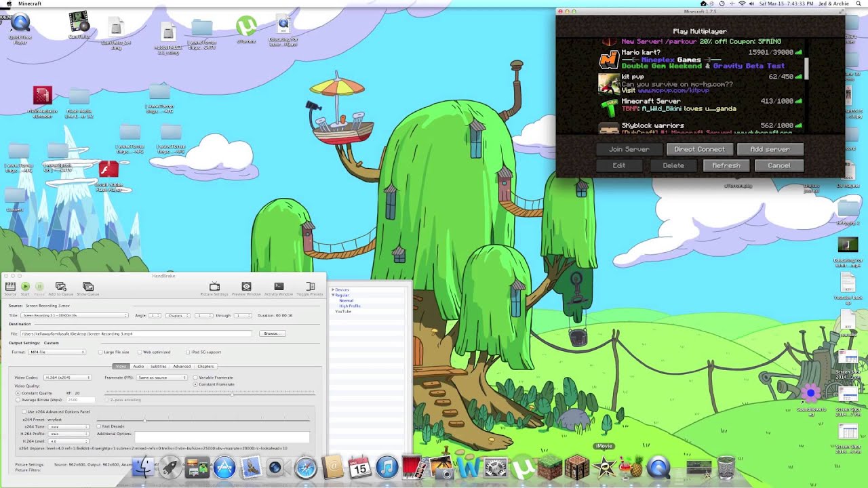Select the kit pvp server thumbnail

[x=608, y=83]
